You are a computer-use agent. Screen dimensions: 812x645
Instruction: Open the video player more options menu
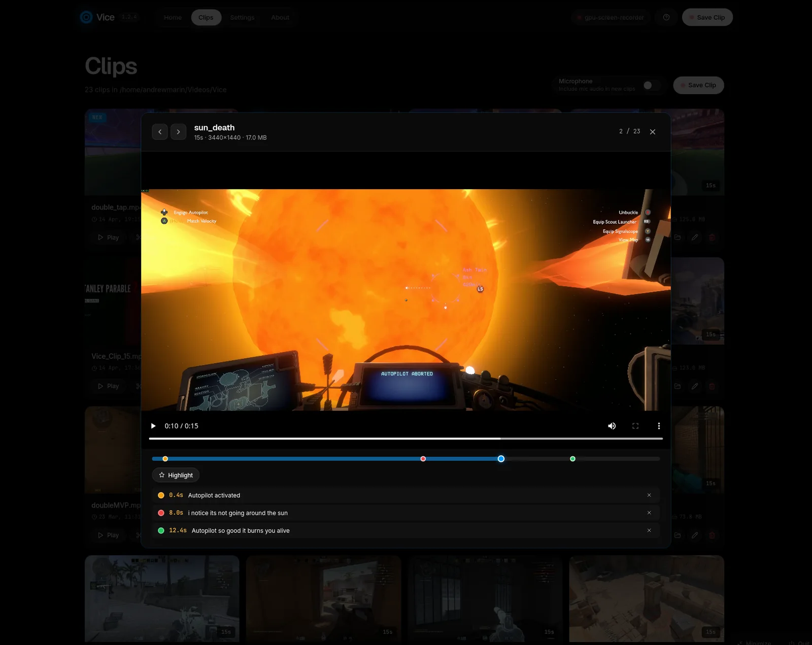[659, 426]
